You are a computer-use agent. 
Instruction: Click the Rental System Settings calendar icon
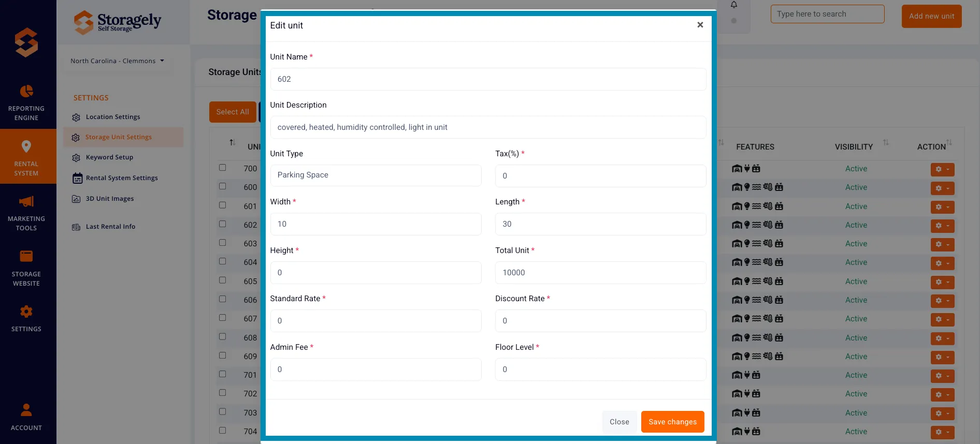click(x=77, y=179)
